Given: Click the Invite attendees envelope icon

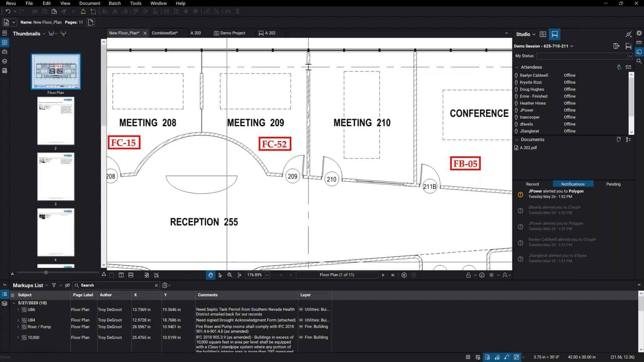Looking at the screenshot, I should coord(628,67).
